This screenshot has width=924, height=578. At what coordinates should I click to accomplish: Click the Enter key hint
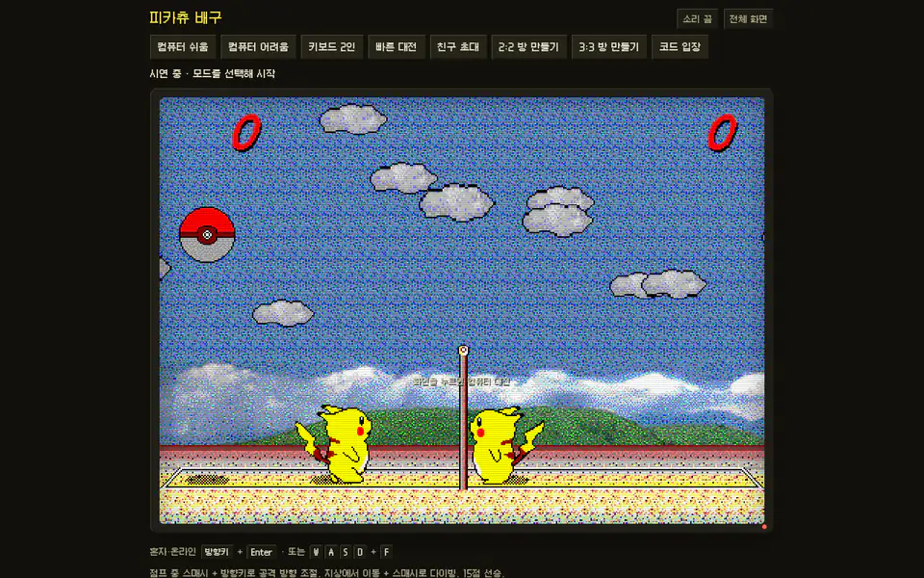pos(261,552)
